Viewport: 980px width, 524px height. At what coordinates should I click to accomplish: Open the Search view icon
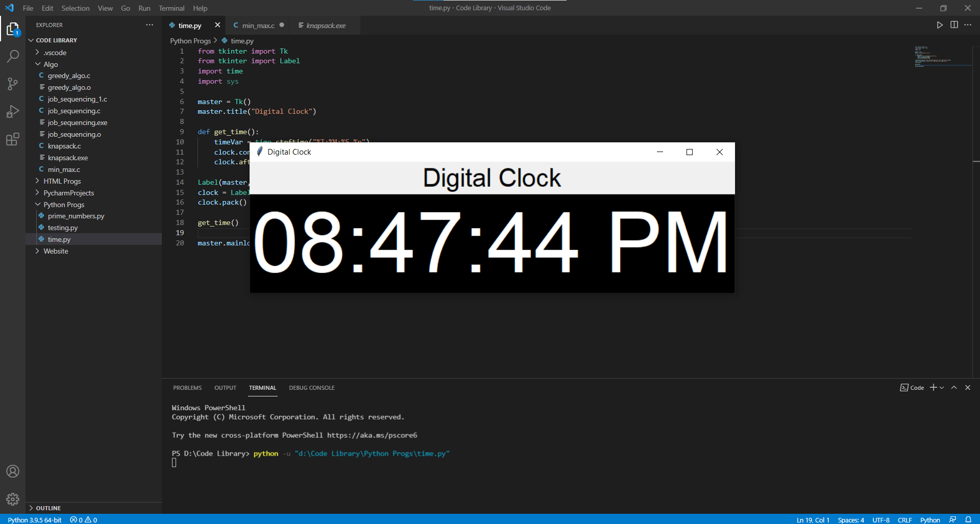(13, 56)
